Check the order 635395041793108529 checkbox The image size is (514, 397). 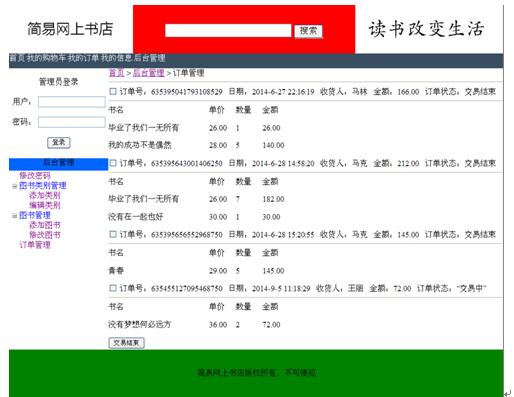(x=113, y=91)
